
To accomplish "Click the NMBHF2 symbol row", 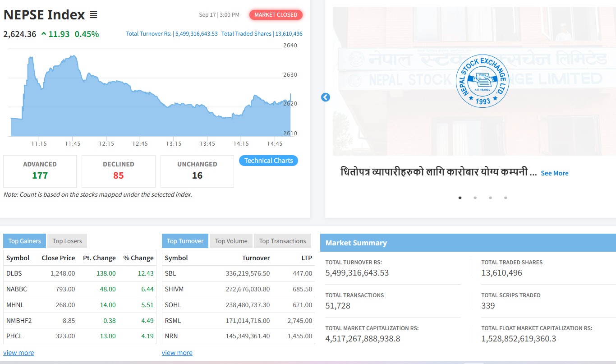I will [x=80, y=321].
